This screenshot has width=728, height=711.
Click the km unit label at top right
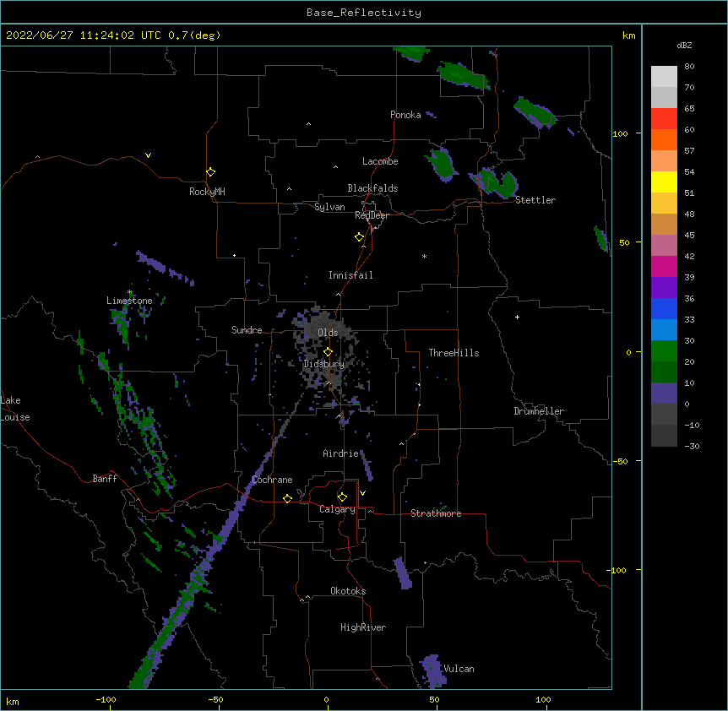628,35
